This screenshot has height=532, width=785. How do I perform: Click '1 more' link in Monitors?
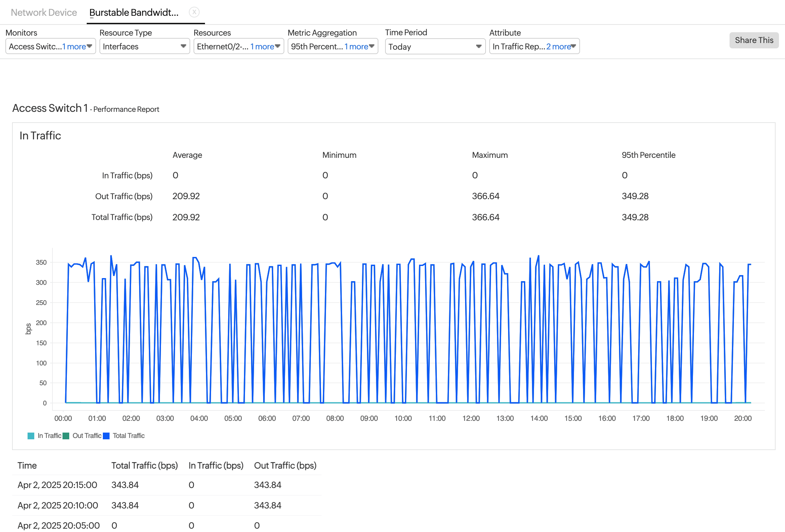click(x=74, y=47)
